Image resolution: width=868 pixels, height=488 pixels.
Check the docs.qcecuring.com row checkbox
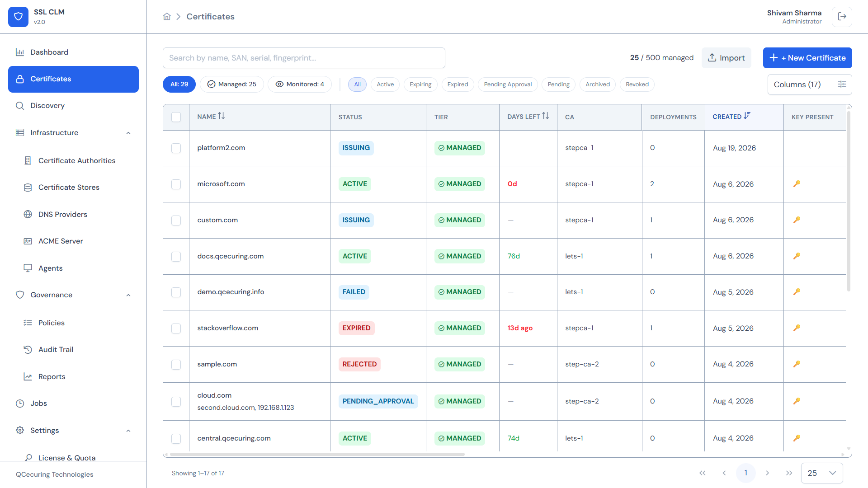(x=176, y=257)
